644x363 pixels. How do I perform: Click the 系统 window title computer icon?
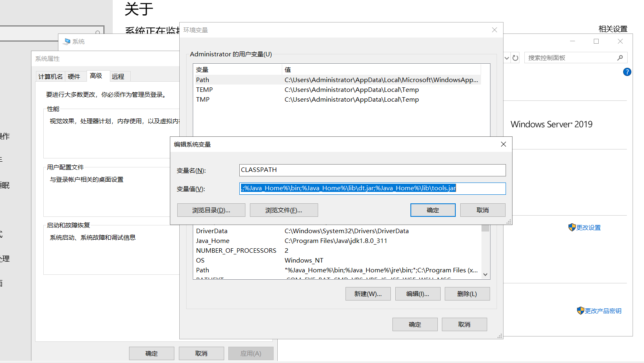pos(67,41)
